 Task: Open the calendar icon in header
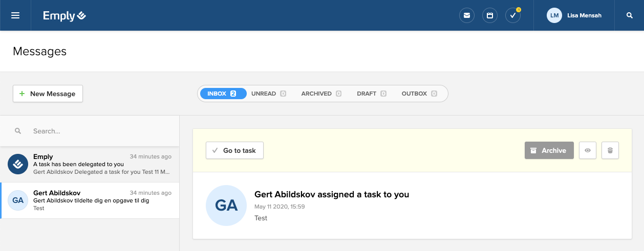tap(490, 15)
